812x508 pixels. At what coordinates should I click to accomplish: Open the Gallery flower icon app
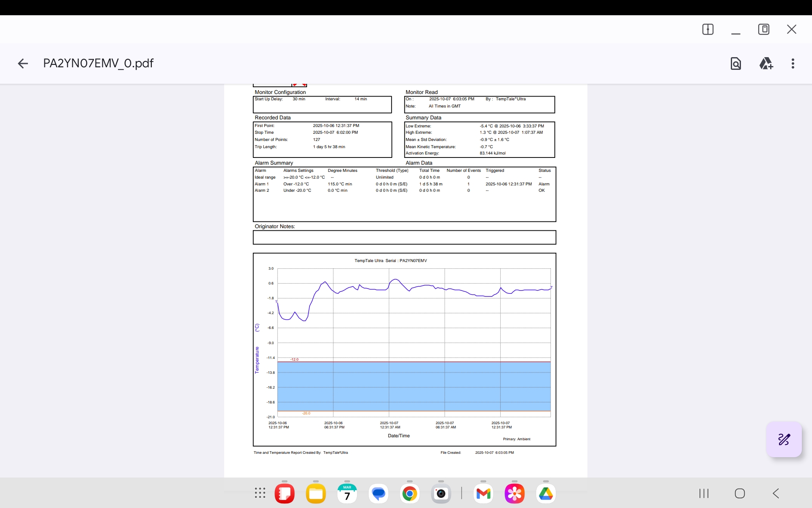(514, 494)
